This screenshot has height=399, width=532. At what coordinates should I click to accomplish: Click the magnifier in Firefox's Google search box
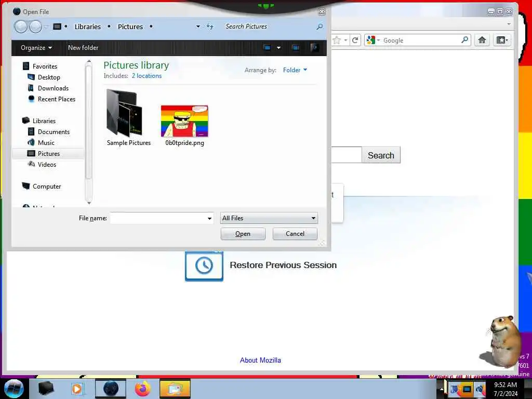pyautogui.click(x=465, y=40)
